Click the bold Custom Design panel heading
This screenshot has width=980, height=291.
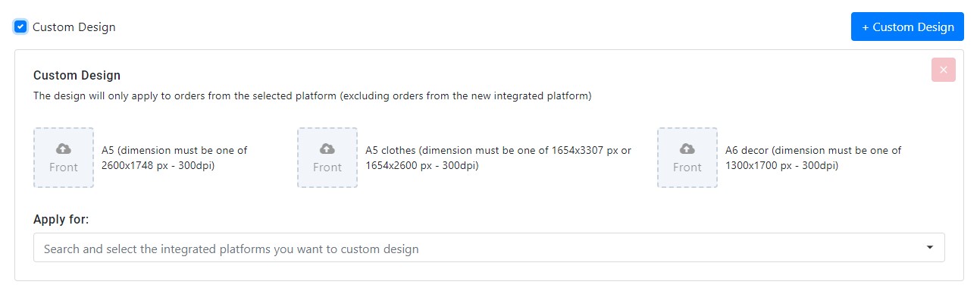coord(77,75)
